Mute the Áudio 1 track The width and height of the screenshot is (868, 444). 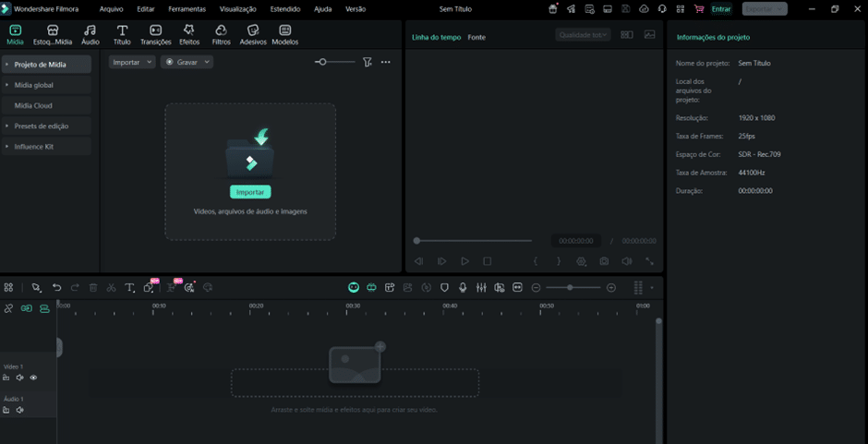[19, 410]
